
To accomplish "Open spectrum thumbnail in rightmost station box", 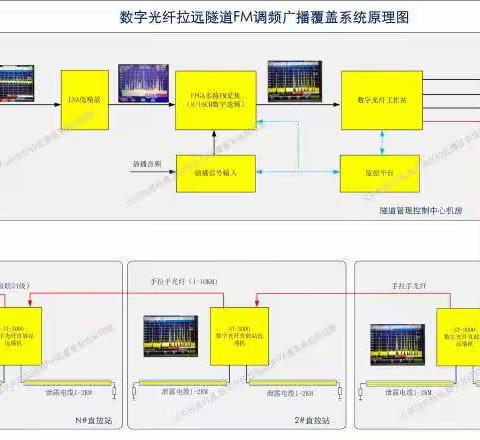I will click(397, 344).
